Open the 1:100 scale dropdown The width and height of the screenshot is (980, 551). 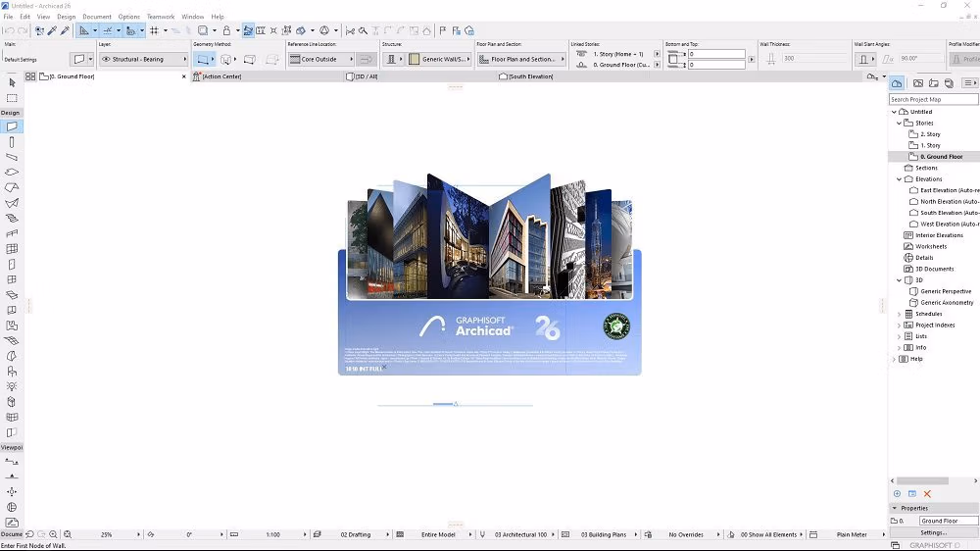tap(274, 534)
